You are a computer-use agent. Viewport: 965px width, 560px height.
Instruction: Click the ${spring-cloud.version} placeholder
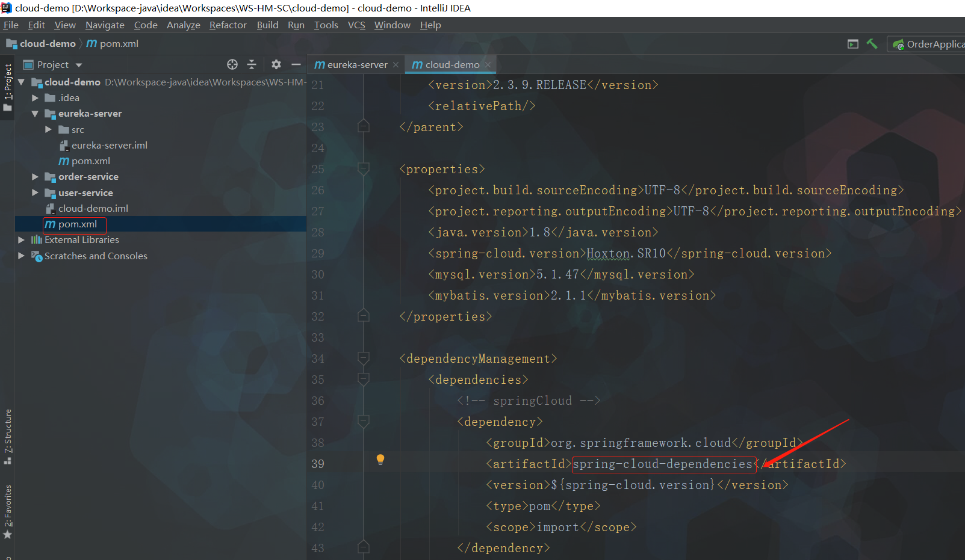pos(633,485)
